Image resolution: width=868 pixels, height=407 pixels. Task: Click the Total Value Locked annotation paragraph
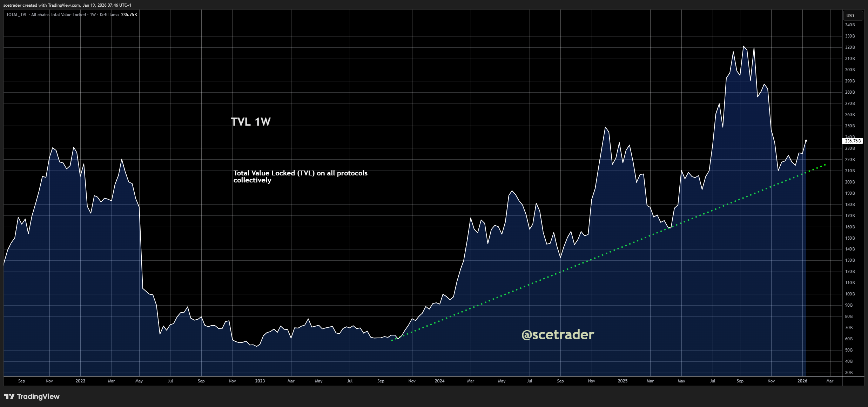(x=301, y=176)
